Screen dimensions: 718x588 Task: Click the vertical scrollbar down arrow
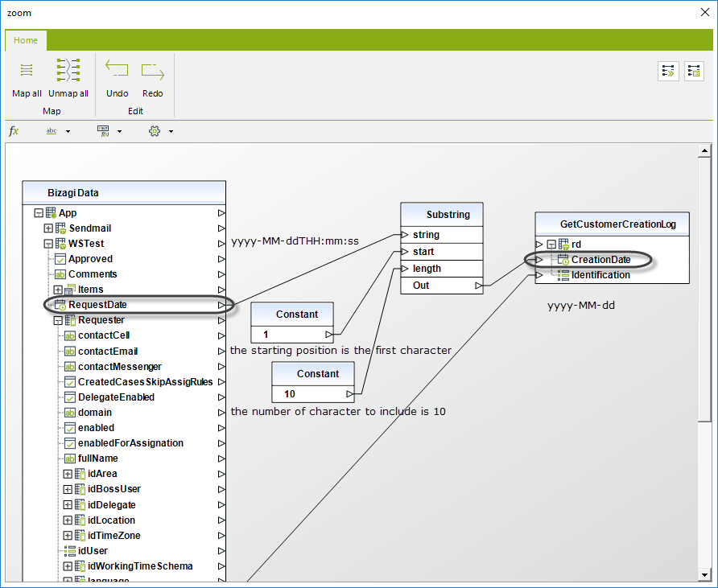pos(705,573)
